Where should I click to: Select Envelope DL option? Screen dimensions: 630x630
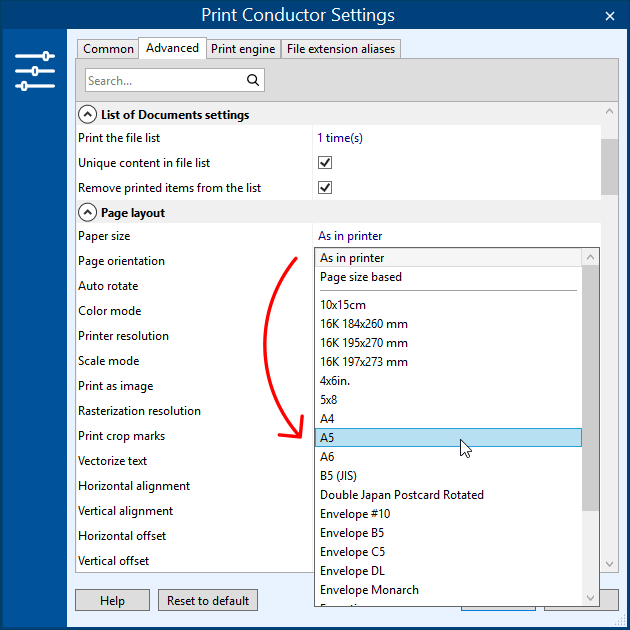pos(448,571)
